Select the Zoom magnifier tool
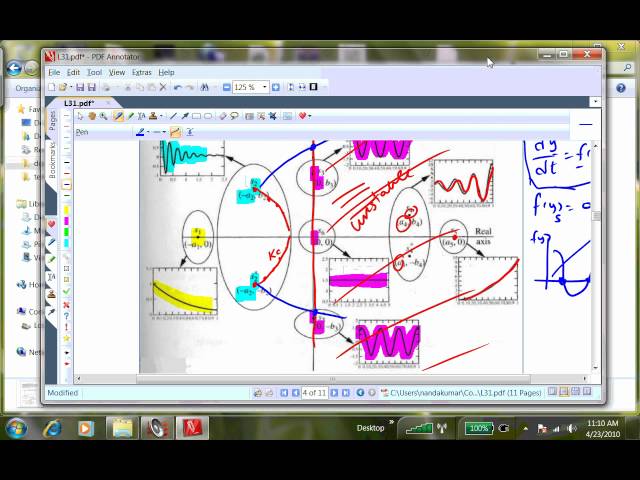The width and height of the screenshot is (640, 480). point(104,116)
